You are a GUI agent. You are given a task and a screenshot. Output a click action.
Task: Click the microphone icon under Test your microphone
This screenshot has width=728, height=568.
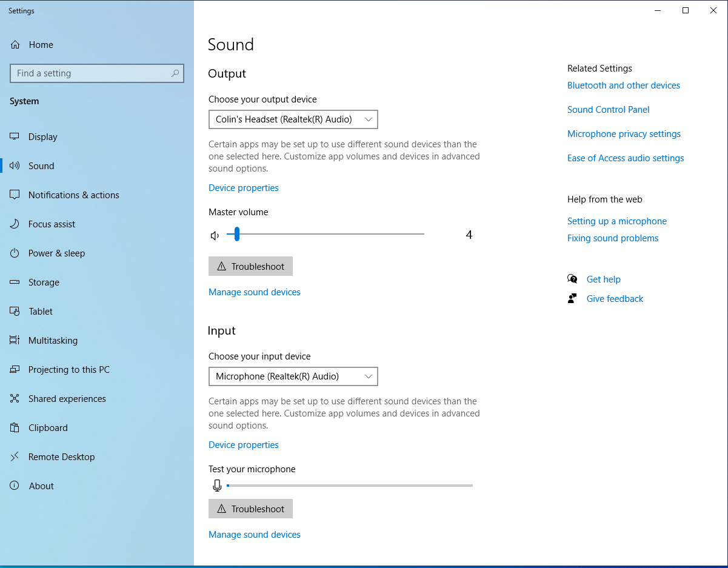tap(217, 486)
